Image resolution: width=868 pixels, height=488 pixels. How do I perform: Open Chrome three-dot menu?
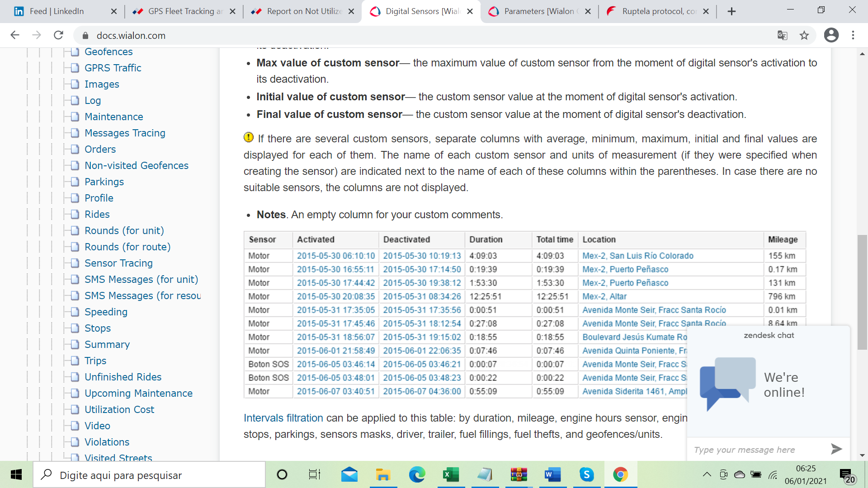853,35
